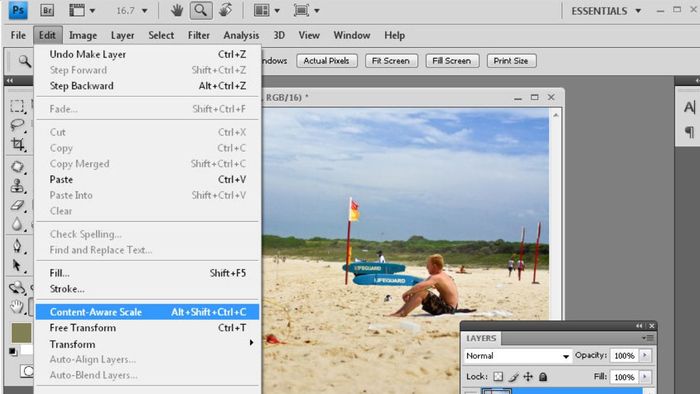Click the foreground color swatch
Screen dimensions: 700x394
click(x=21, y=332)
